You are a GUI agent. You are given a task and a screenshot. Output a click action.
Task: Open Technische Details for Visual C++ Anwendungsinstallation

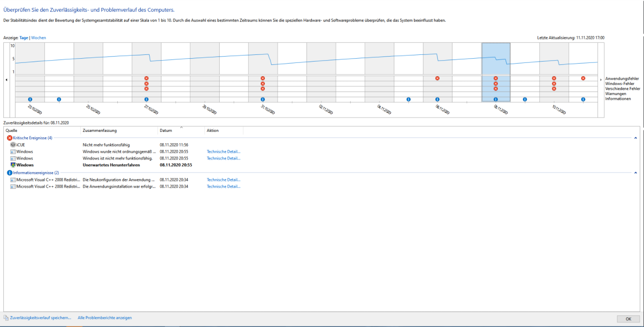click(x=224, y=186)
